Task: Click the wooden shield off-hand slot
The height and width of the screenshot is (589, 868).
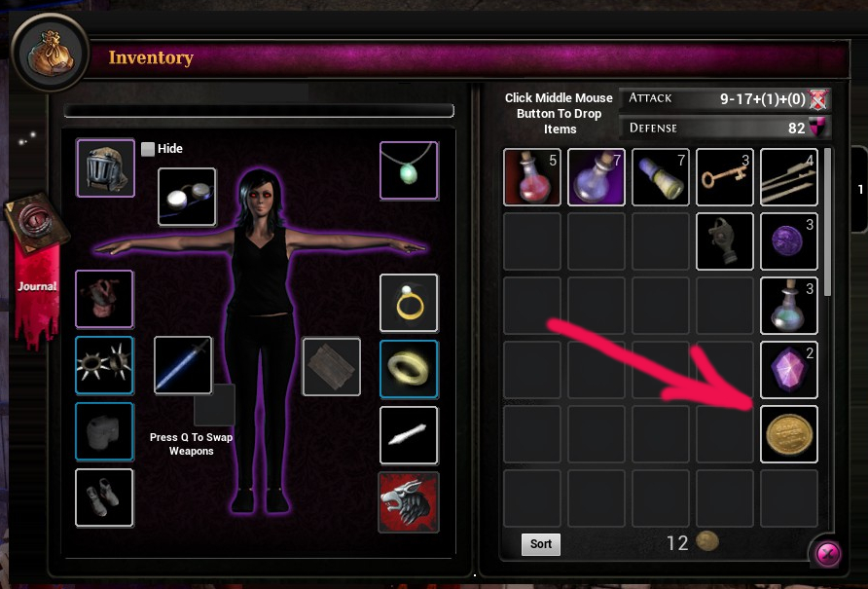Action: pos(331,366)
